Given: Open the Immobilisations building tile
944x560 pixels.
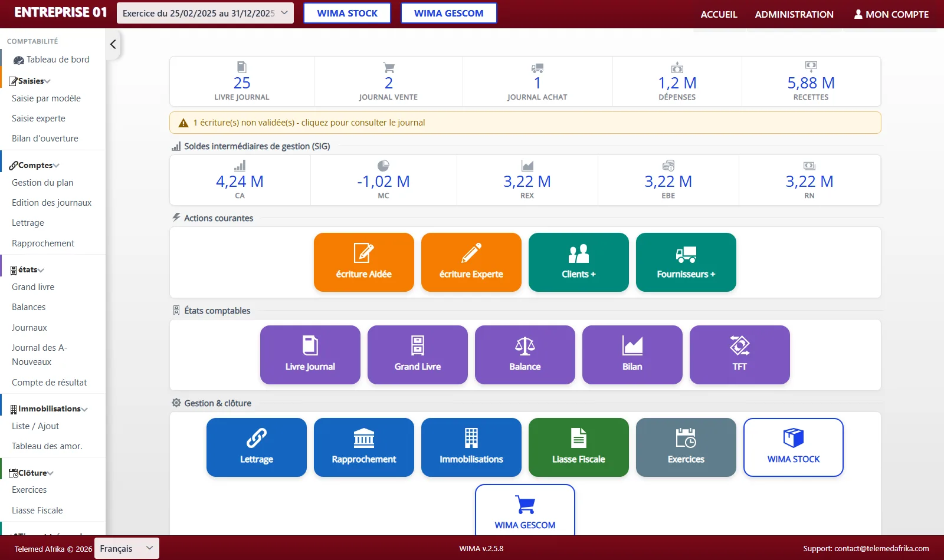Looking at the screenshot, I should (471, 447).
